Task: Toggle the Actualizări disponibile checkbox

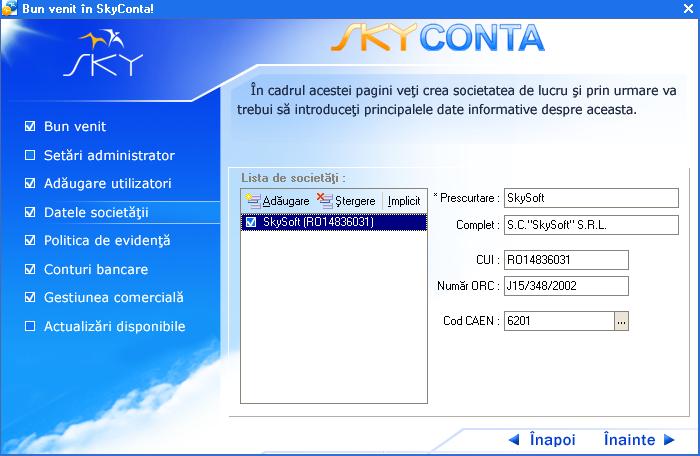Action: 30,326
